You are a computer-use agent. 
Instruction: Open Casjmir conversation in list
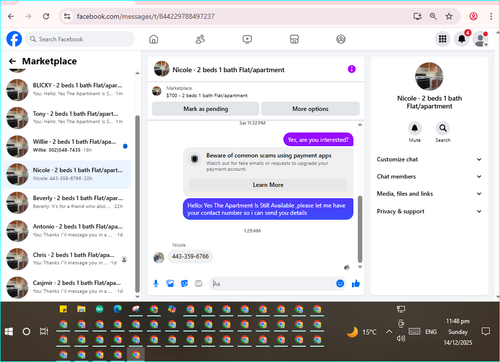tap(67, 287)
